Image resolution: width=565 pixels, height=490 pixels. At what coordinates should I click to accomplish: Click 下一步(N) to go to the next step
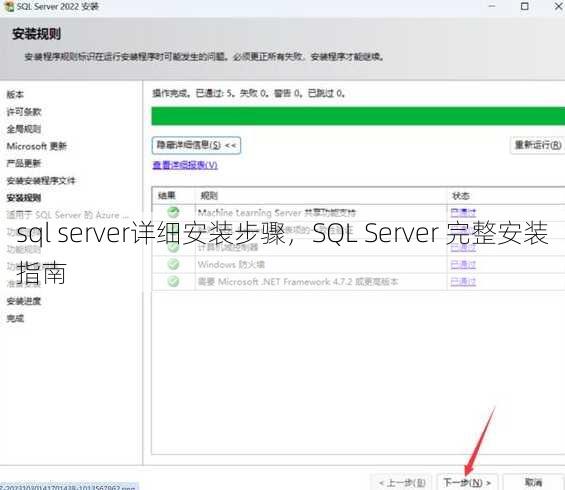[x=467, y=482]
